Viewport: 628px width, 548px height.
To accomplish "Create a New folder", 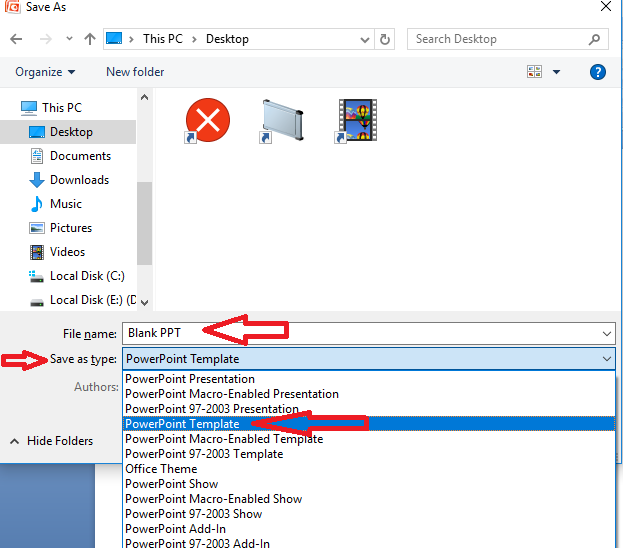I will (x=135, y=72).
